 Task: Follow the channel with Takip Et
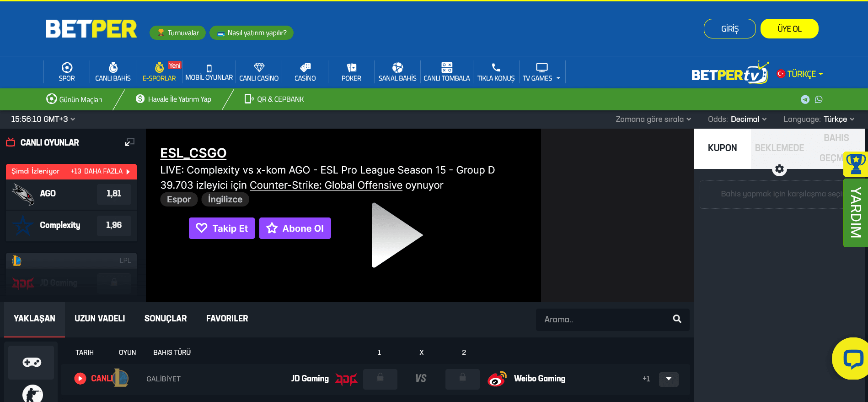click(222, 228)
